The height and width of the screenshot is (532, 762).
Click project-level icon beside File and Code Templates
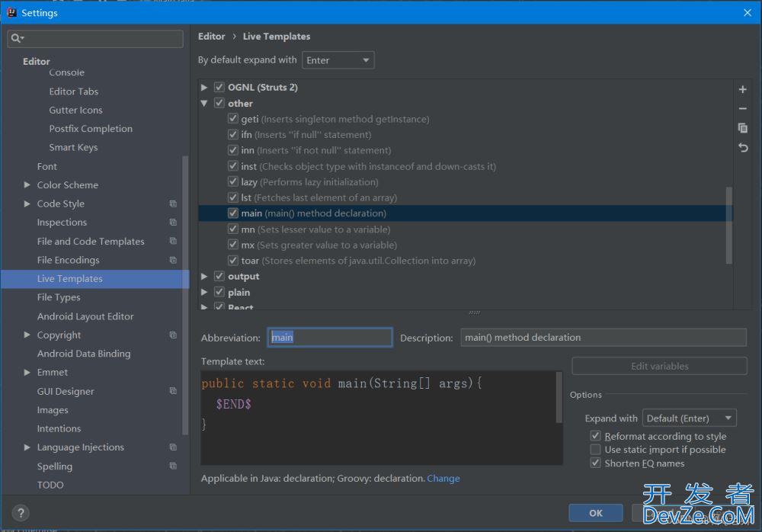173,241
